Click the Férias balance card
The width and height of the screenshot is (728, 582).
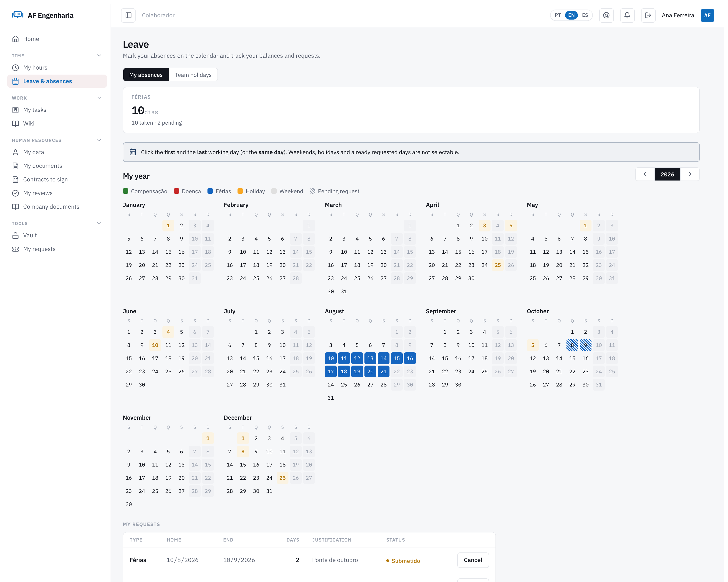click(x=411, y=110)
